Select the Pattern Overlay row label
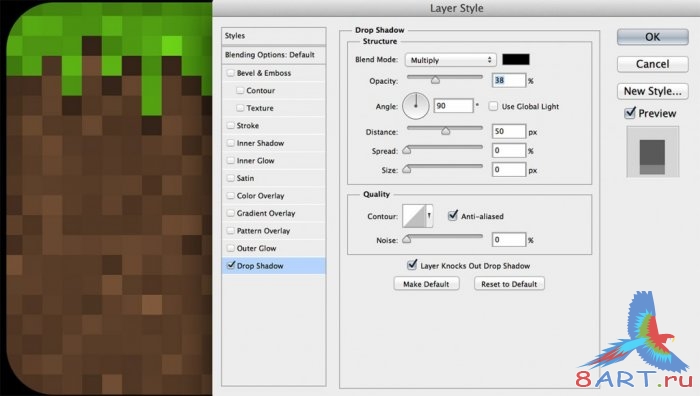Screen dimensions: 700x396 (263, 231)
